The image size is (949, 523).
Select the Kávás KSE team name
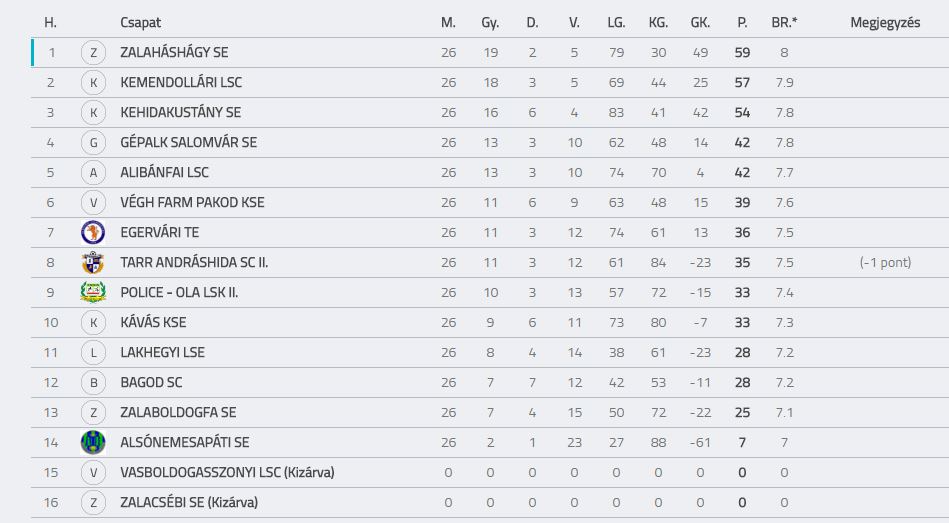point(153,322)
